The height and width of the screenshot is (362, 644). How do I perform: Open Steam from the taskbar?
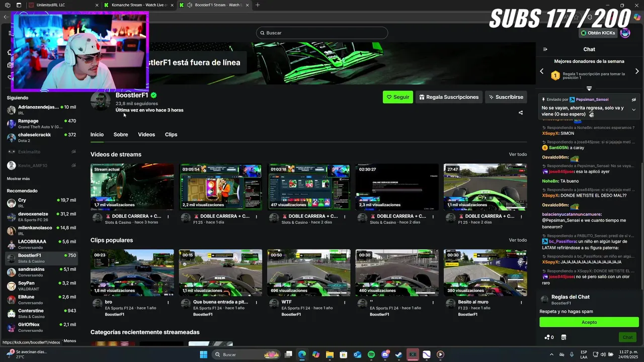(x=399, y=354)
